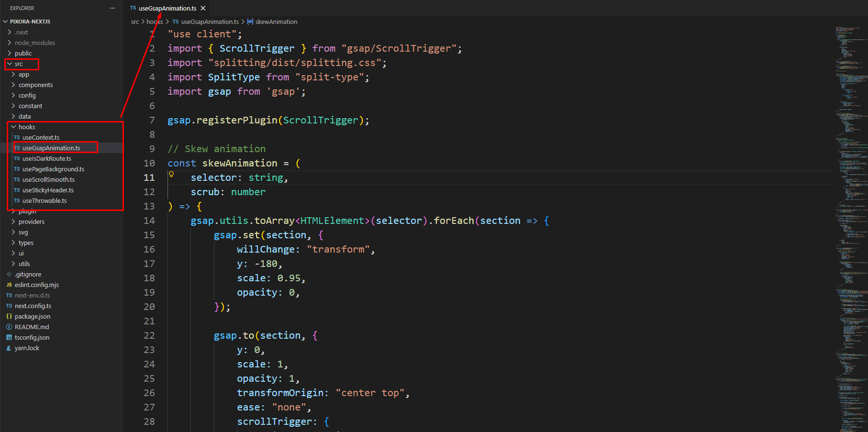Click the 'transformOrigin' property in code
This screenshot has height=432, width=868.
280,393
